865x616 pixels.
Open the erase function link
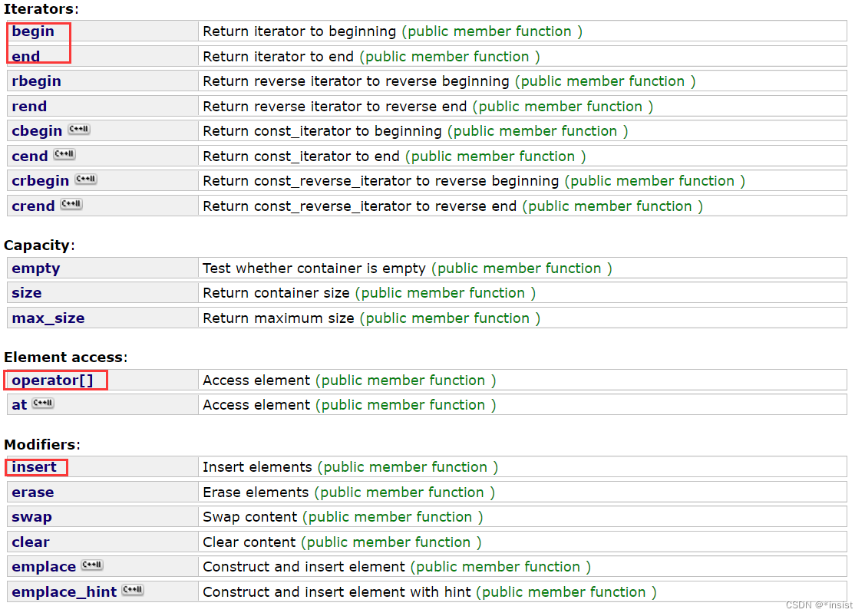coord(32,492)
